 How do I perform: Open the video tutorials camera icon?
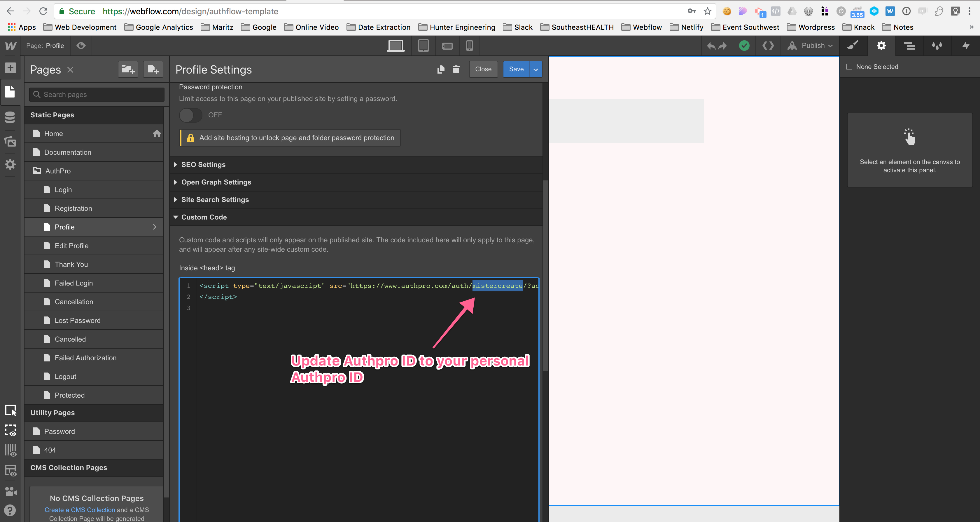click(11, 491)
